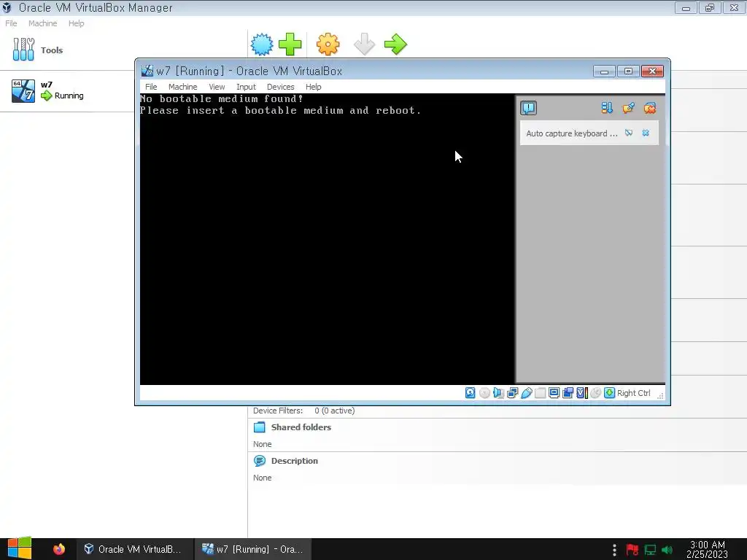747x560 pixels.
Task: Click the VM window resize grip corner
Action: pos(660,395)
